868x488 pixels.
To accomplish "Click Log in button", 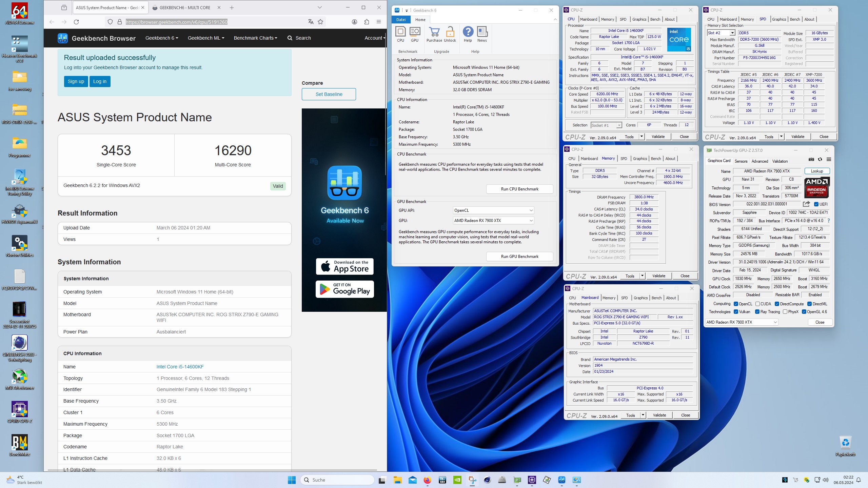I will click(100, 81).
